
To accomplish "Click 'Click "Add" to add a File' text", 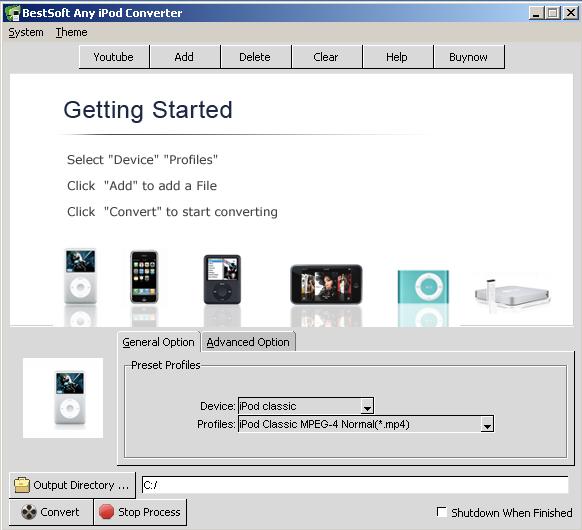I will (142, 186).
